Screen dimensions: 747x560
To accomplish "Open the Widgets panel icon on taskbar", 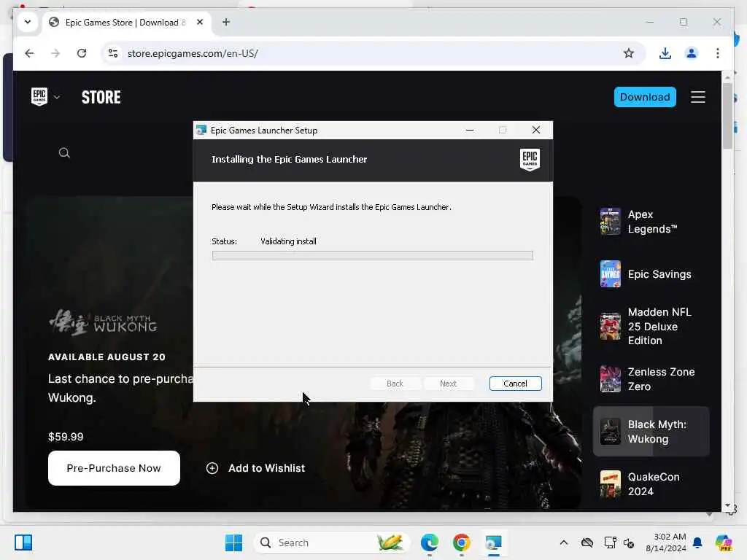I will click(x=23, y=542).
